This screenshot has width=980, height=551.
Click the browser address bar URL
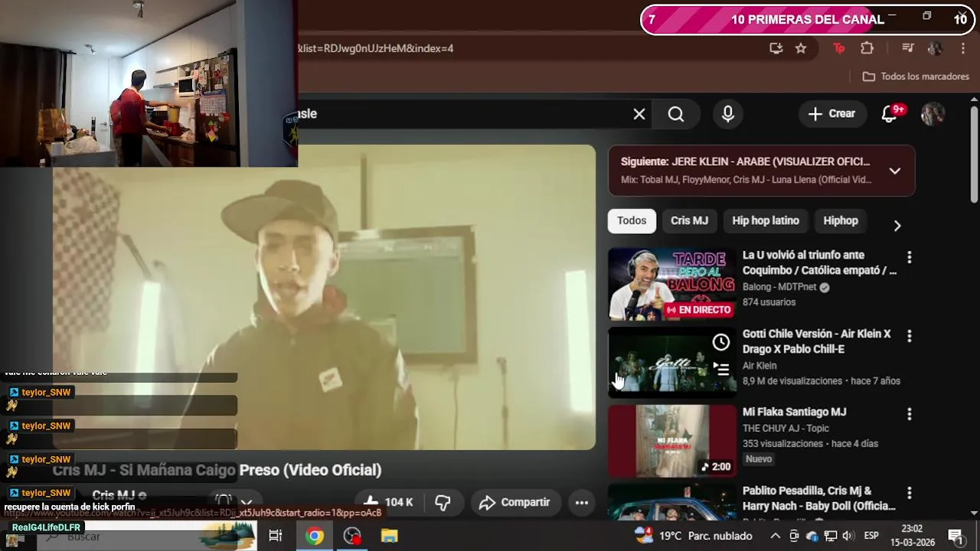[x=375, y=48]
